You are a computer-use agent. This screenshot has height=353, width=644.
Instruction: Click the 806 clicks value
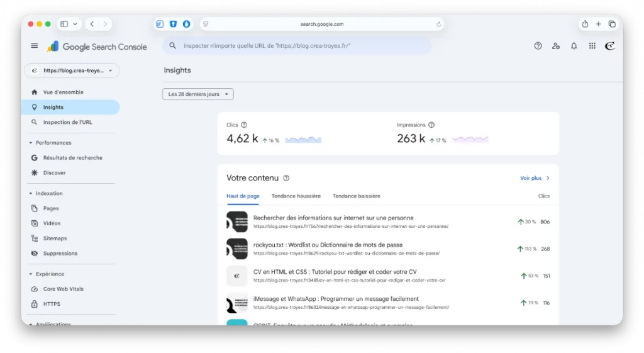(x=545, y=222)
